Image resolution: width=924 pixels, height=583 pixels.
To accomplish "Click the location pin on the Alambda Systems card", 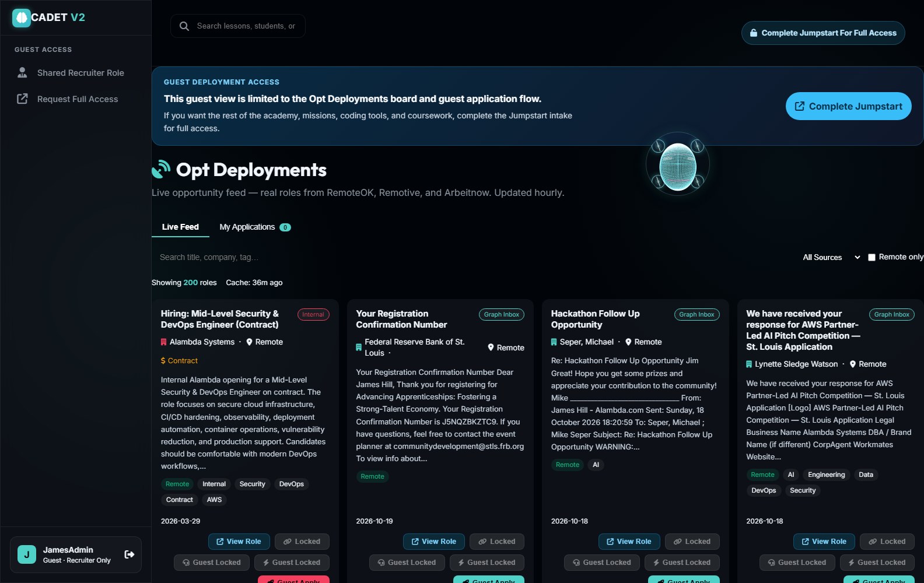I will coord(249,342).
